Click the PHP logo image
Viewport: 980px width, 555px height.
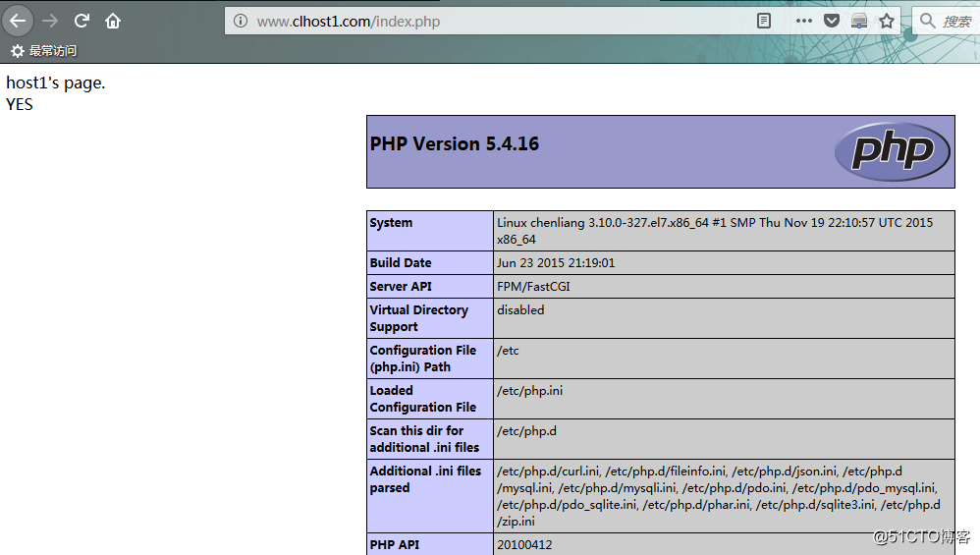tap(892, 151)
